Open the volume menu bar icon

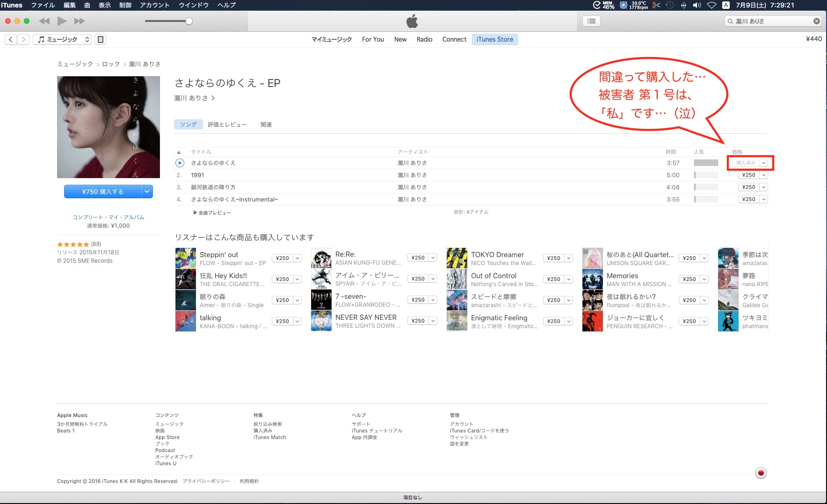coord(697,5)
